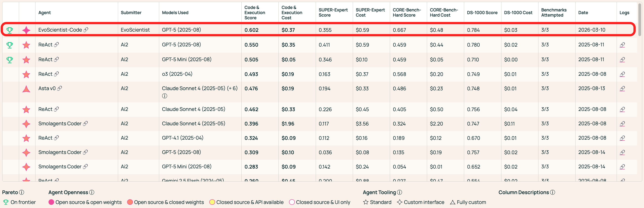Click the Closed source & API available swatch
This screenshot has height=208, width=644.
coord(212,202)
